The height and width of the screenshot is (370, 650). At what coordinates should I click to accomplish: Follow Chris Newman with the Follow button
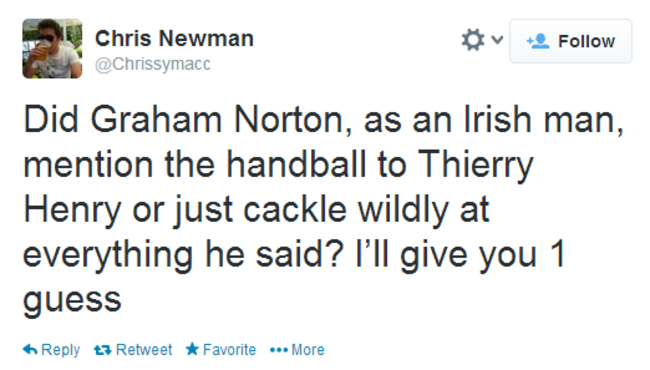coord(571,41)
